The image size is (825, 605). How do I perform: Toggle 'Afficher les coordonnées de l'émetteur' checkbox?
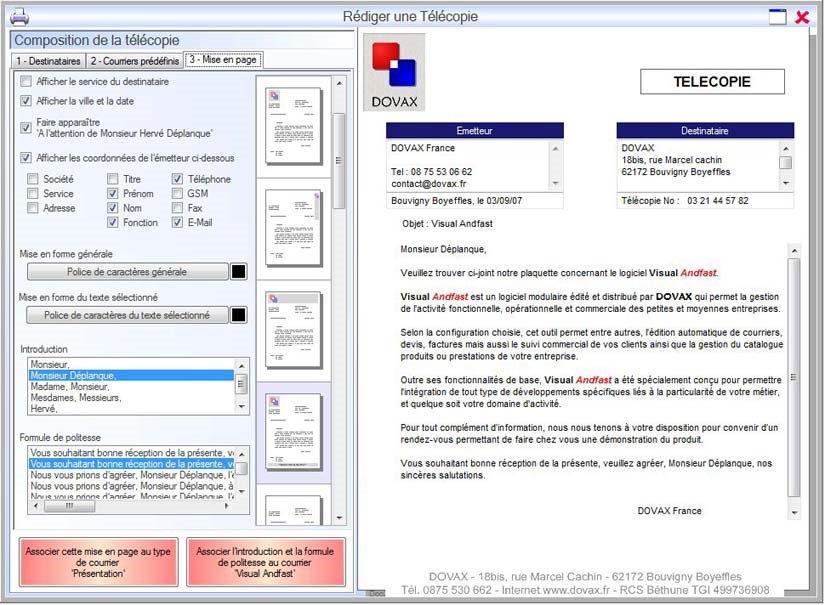pos(25,158)
